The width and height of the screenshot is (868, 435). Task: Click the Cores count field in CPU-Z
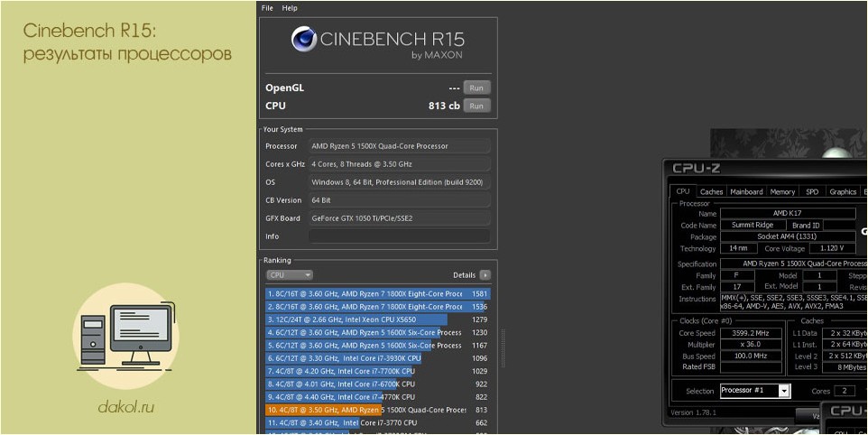pyautogui.click(x=845, y=391)
